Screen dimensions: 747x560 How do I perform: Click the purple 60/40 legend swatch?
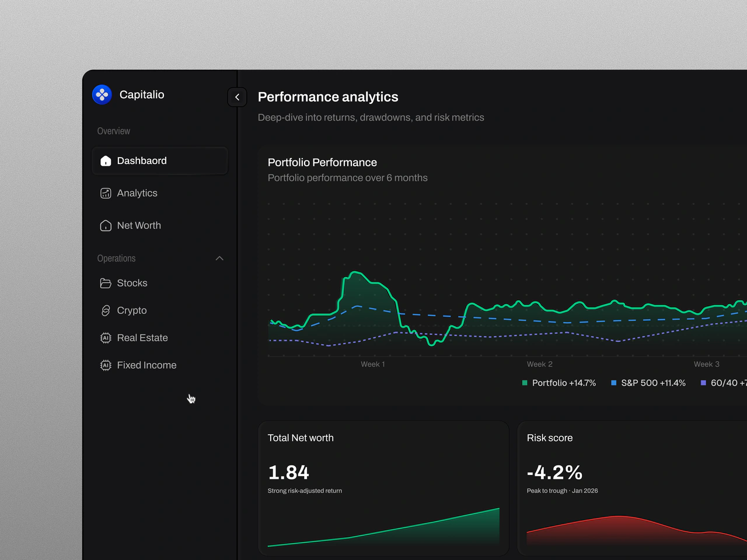pyautogui.click(x=703, y=383)
